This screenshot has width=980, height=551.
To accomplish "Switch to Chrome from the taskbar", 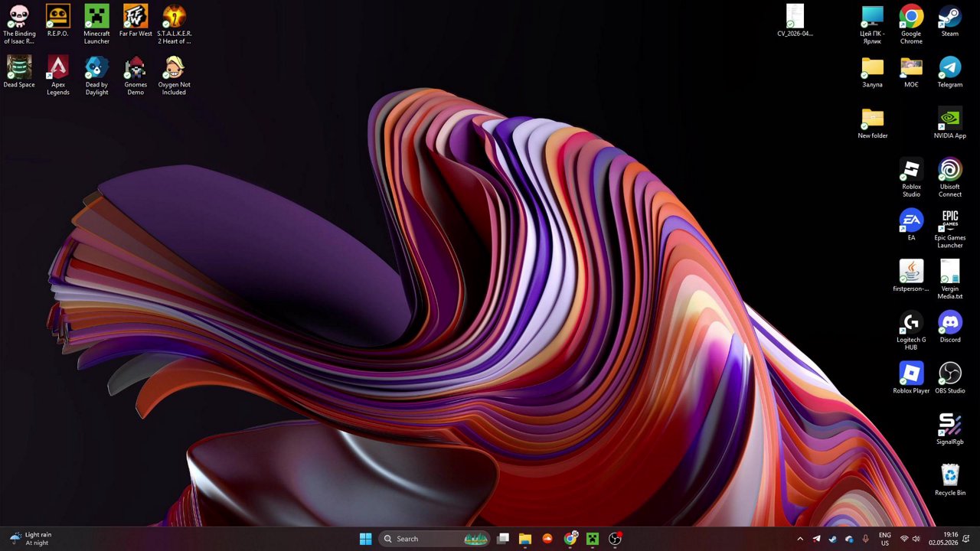I will coord(570,539).
